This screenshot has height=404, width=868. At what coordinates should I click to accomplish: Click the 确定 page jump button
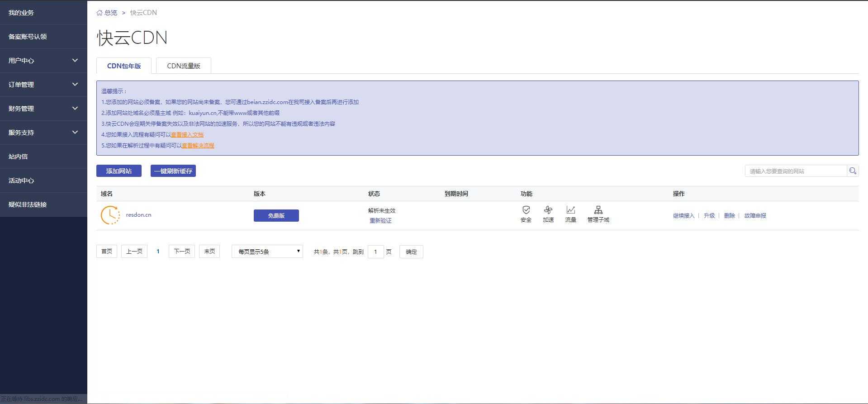(x=411, y=252)
